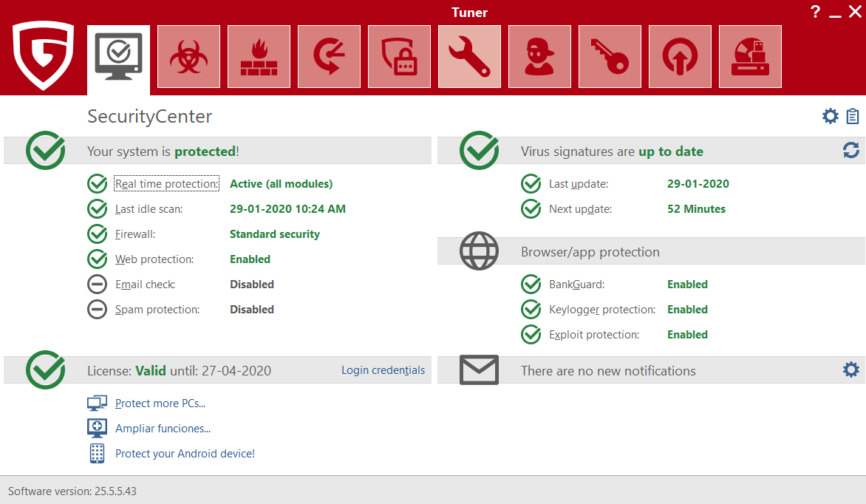Click Real time protection status checkmark
The image size is (866, 504).
98,183
